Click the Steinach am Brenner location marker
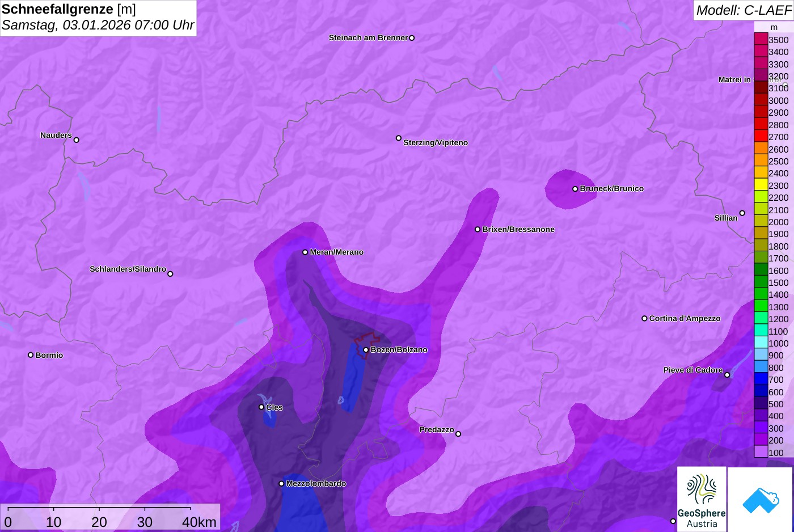Viewport: 794px width, 532px height. [x=412, y=38]
